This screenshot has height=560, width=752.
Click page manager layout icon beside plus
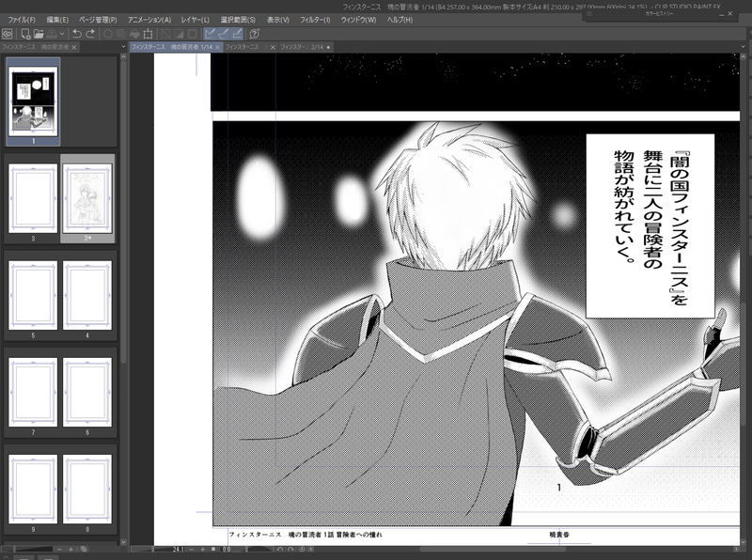point(84,549)
